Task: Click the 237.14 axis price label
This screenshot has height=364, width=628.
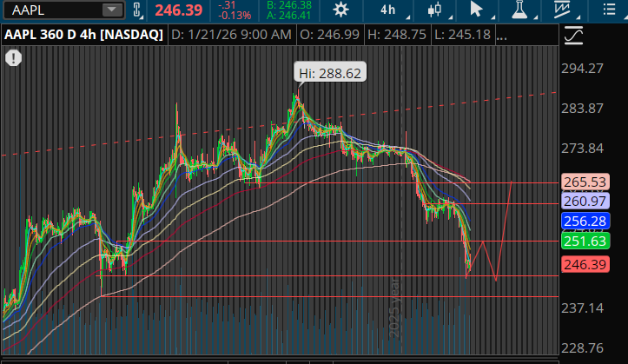Action: 582,308
